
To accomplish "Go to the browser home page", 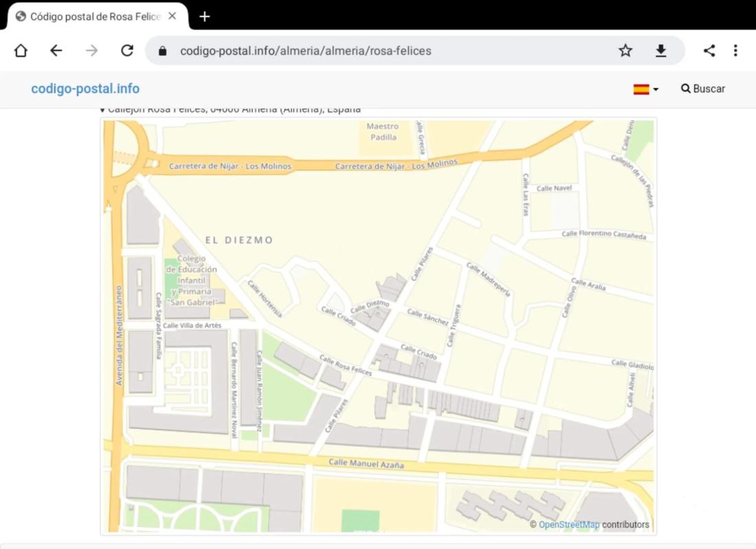I will pos(21,51).
